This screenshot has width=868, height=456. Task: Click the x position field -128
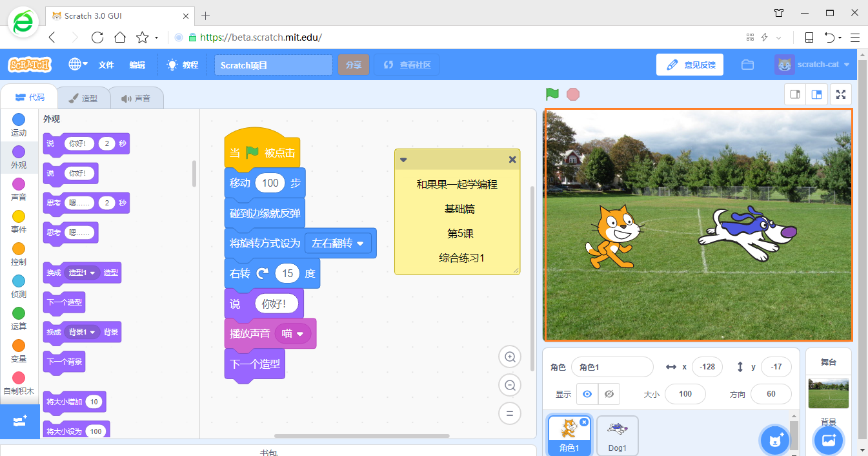[707, 367]
